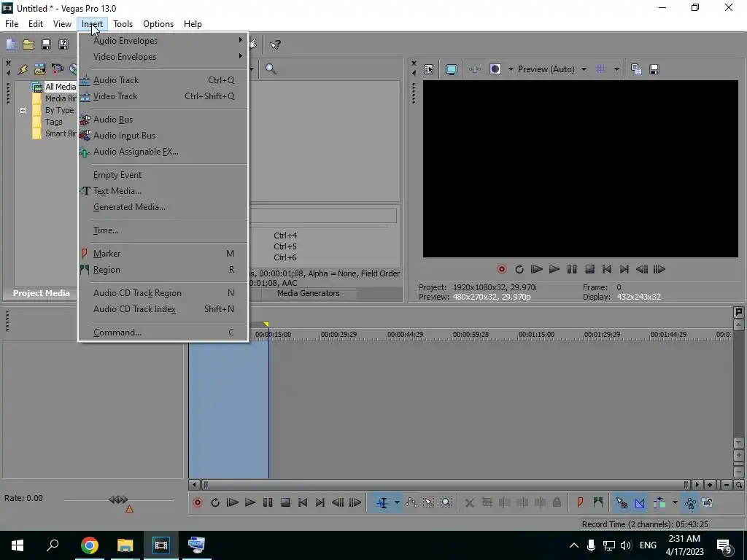Select Zoom Edit tool in timeline toolbar
The height and width of the screenshot is (560, 747).
tap(446, 502)
